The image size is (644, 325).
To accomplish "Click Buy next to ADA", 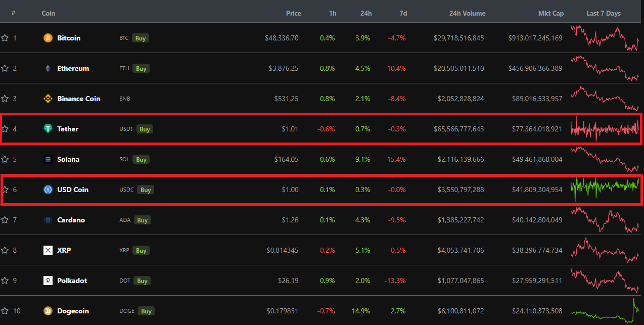I will (142, 220).
